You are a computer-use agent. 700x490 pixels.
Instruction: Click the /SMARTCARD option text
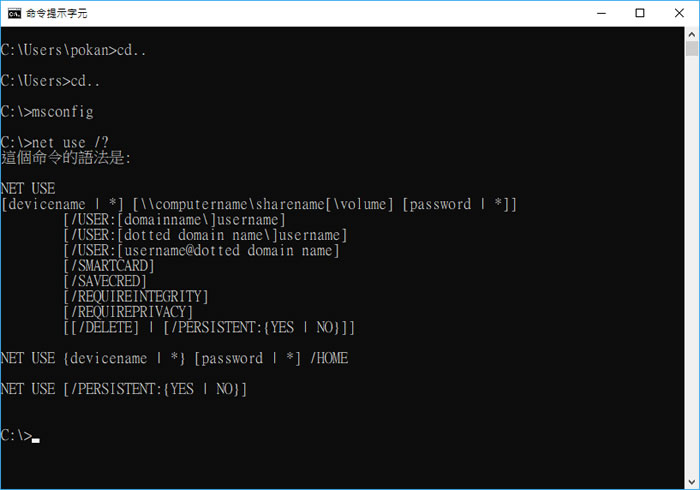tap(109, 266)
